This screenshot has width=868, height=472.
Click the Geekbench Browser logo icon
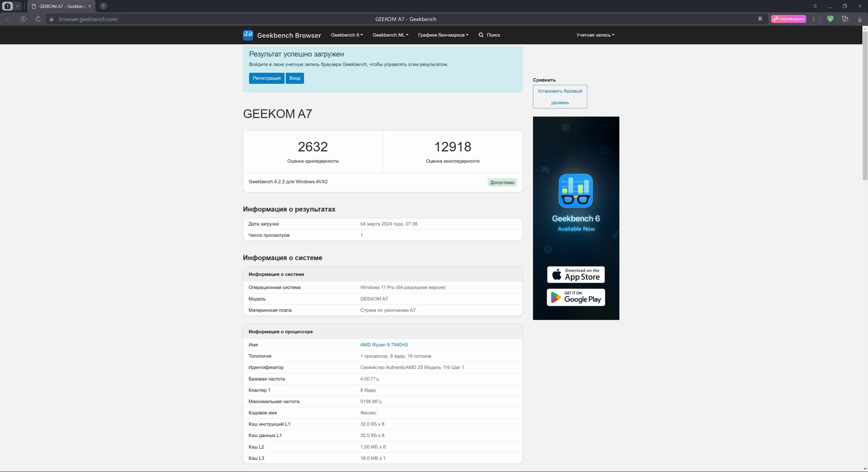point(248,35)
